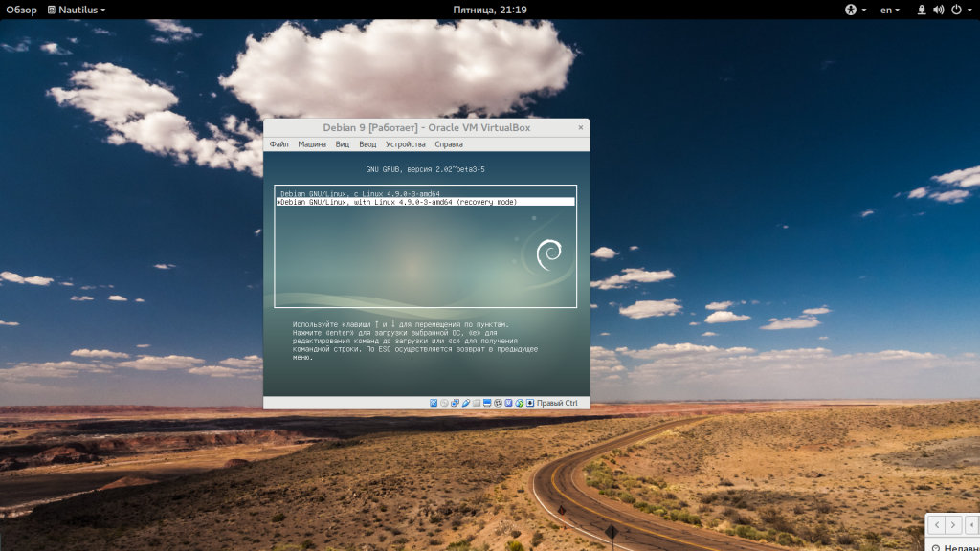Image resolution: width=980 pixels, height=551 pixels.
Task: Open the accessibility menu in top bar
Action: coord(855,10)
